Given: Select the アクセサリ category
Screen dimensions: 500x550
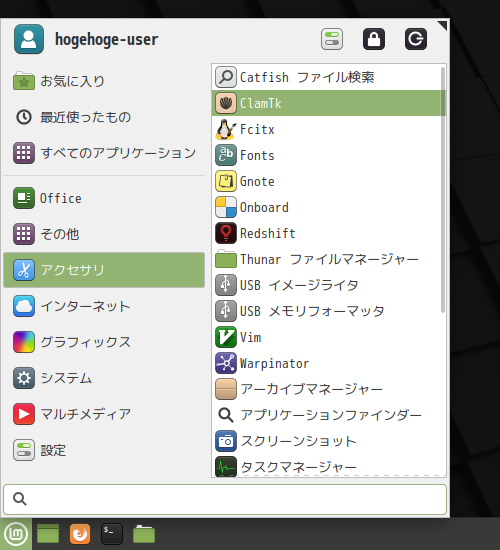Looking at the screenshot, I should [x=104, y=270].
